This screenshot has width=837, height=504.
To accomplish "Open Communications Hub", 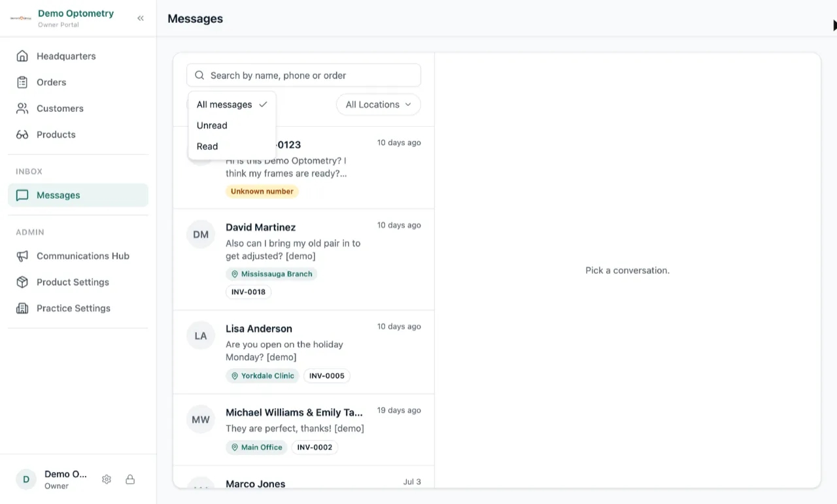I will point(78,256).
